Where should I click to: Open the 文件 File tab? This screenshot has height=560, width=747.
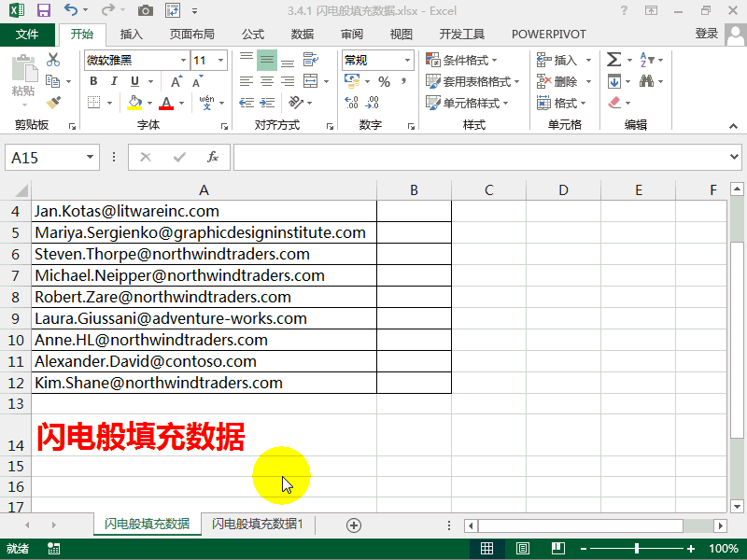(x=27, y=34)
